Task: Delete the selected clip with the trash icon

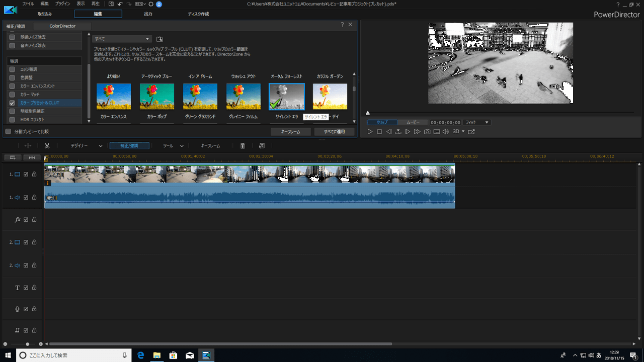Action: (x=243, y=146)
